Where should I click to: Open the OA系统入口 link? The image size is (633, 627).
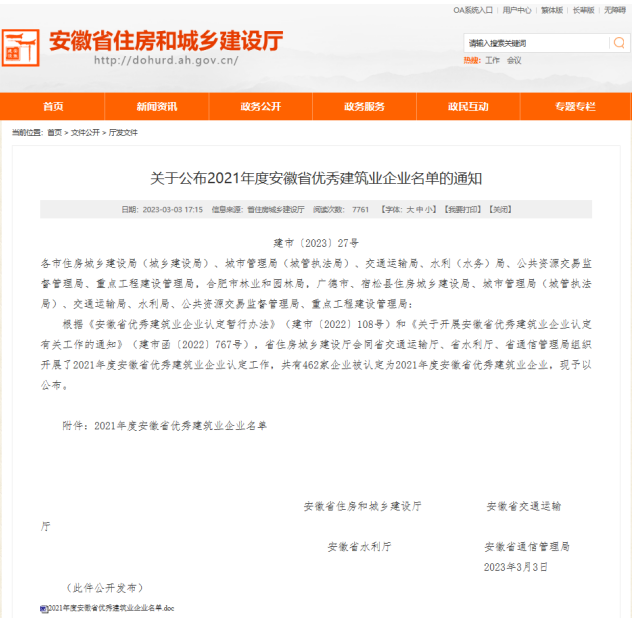pos(473,10)
